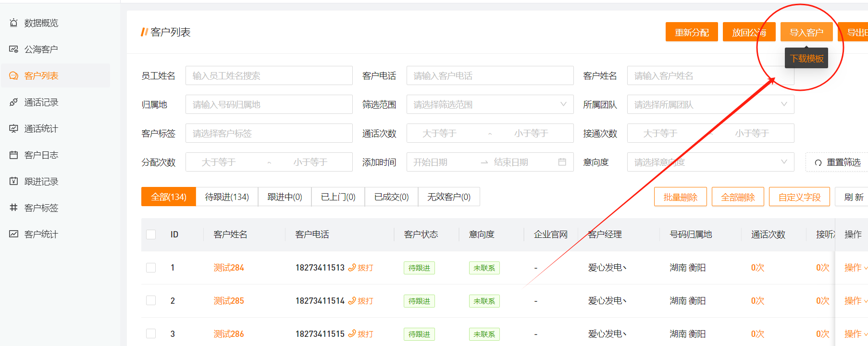Click the 批量删除 button
This screenshot has width=868, height=346.
pos(680,197)
